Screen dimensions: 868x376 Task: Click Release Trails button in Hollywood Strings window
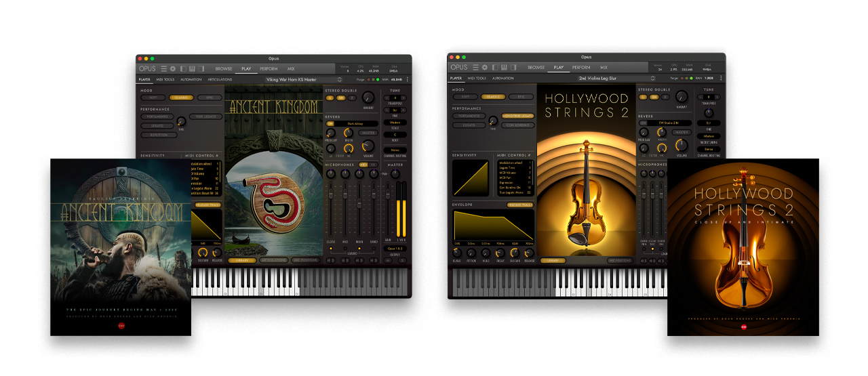point(520,205)
